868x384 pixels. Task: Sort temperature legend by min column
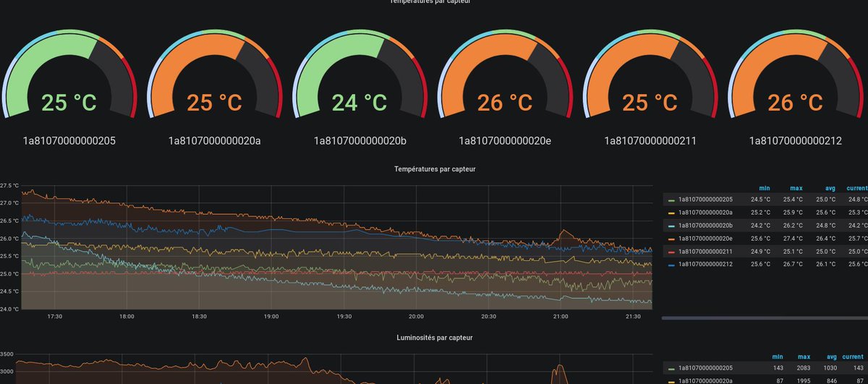[x=765, y=188]
